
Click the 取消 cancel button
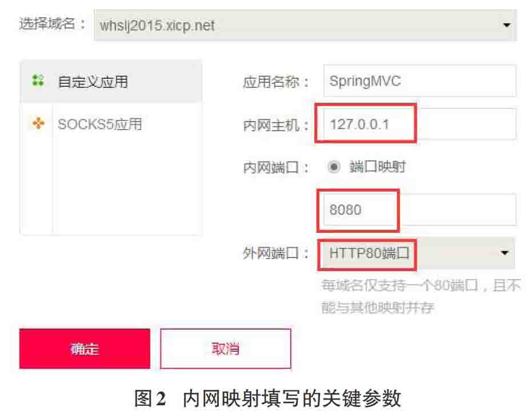click(x=226, y=349)
